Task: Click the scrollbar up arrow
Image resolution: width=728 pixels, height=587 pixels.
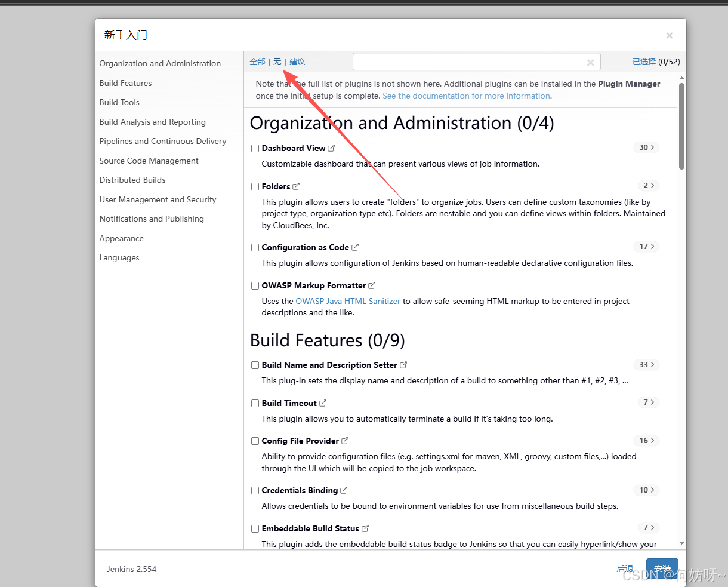Action: 682,78
